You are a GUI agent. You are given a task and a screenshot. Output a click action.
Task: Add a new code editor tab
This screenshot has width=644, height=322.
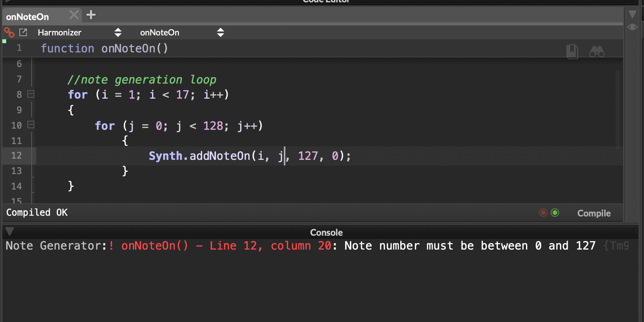91,15
